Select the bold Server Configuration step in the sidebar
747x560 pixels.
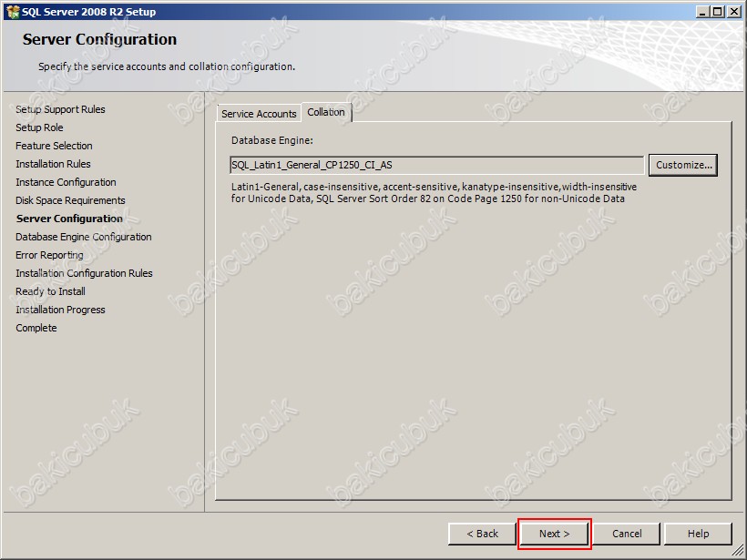coord(69,219)
